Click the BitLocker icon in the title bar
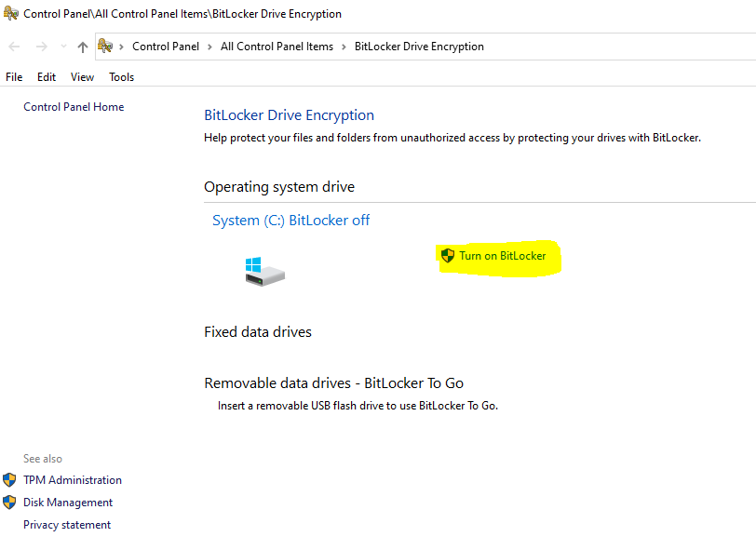The width and height of the screenshot is (756, 550). coord(10,14)
